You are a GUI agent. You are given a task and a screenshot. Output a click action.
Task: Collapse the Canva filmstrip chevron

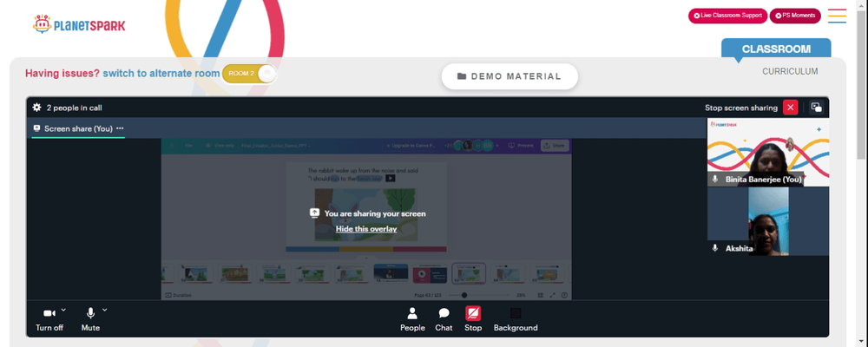pyautogui.click(x=366, y=258)
